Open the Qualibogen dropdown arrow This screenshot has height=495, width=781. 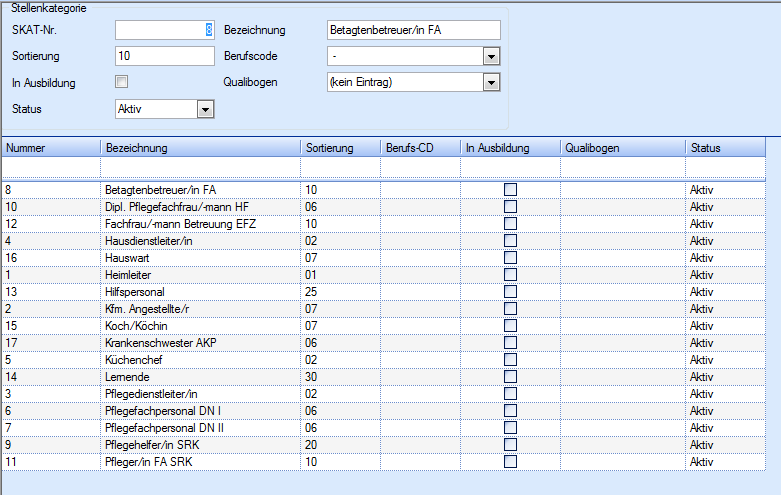click(x=491, y=83)
